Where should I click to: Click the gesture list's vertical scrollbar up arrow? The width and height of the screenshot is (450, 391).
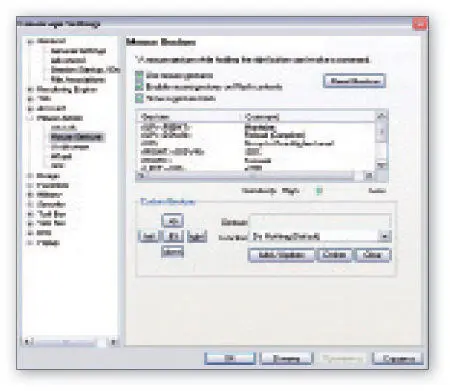[381, 116]
